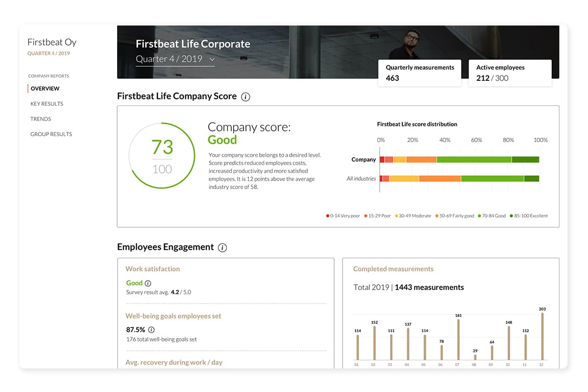Open Trends report
This screenshot has width=588, height=392.
(41, 119)
